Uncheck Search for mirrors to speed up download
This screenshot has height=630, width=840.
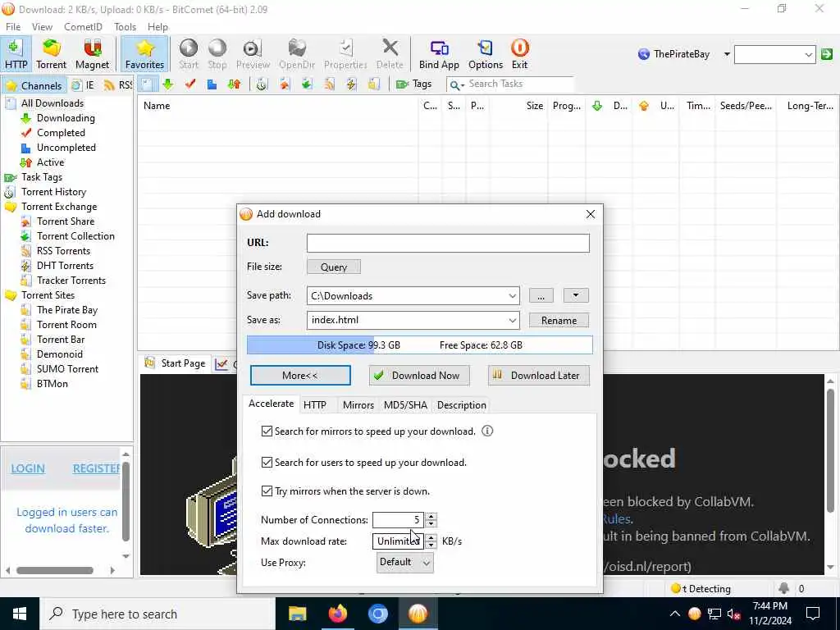tap(267, 431)
